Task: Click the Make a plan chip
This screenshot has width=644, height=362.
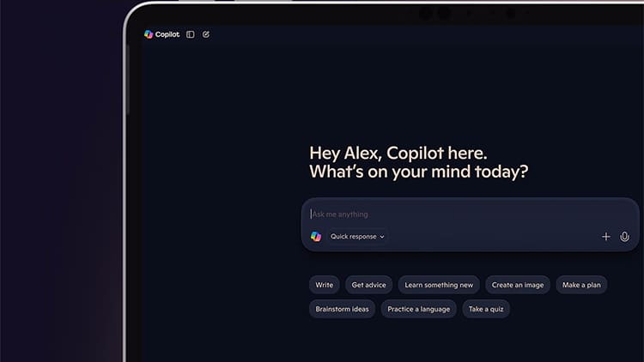Action: [581, 285]
